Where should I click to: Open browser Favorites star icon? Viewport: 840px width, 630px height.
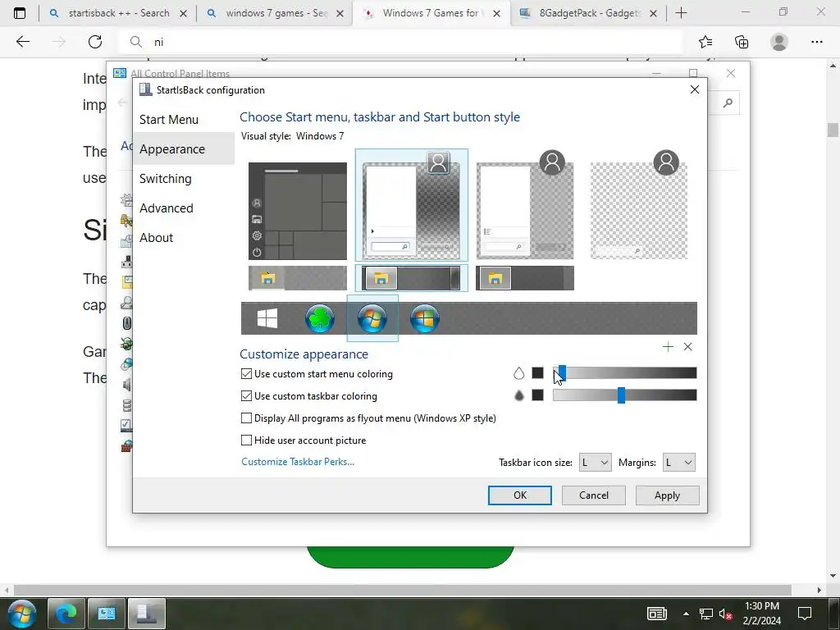[705, 42]
